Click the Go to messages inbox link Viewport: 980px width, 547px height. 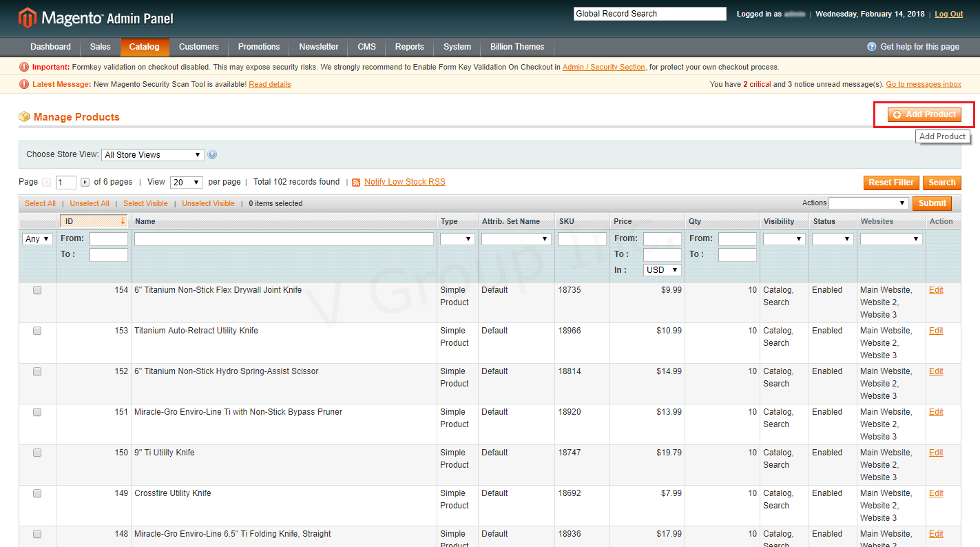(x=923, y=85)
